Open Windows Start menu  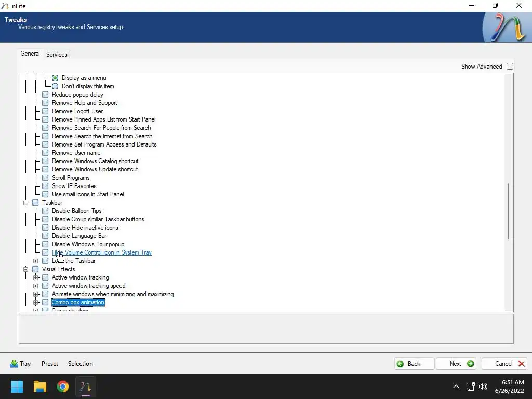tap(17, 387)
